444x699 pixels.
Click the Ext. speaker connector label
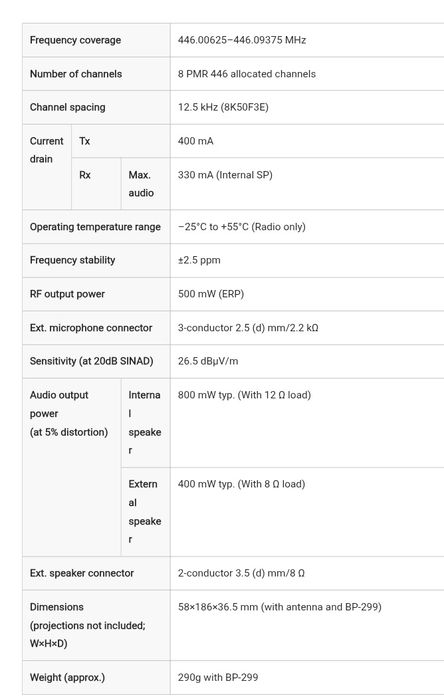point(82,573)
